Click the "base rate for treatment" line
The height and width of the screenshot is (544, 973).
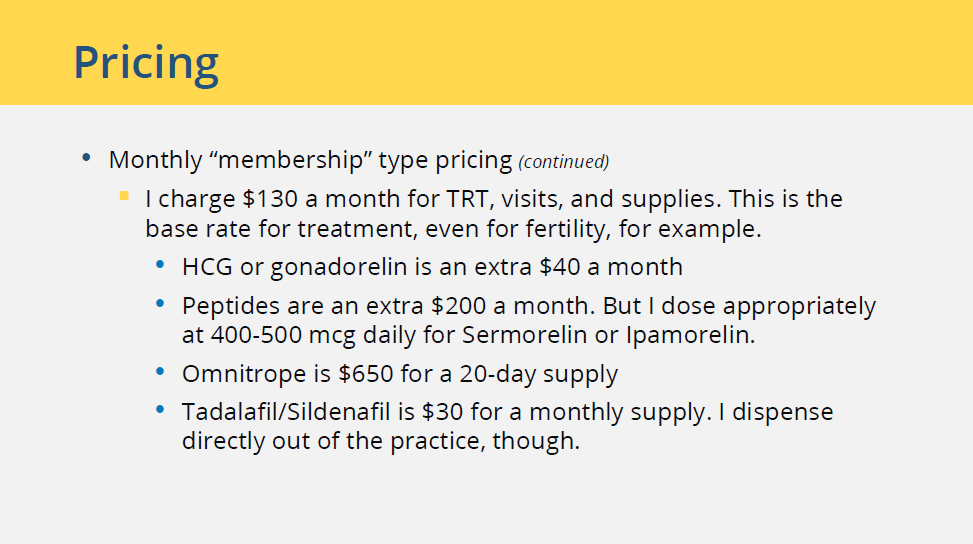453,229
